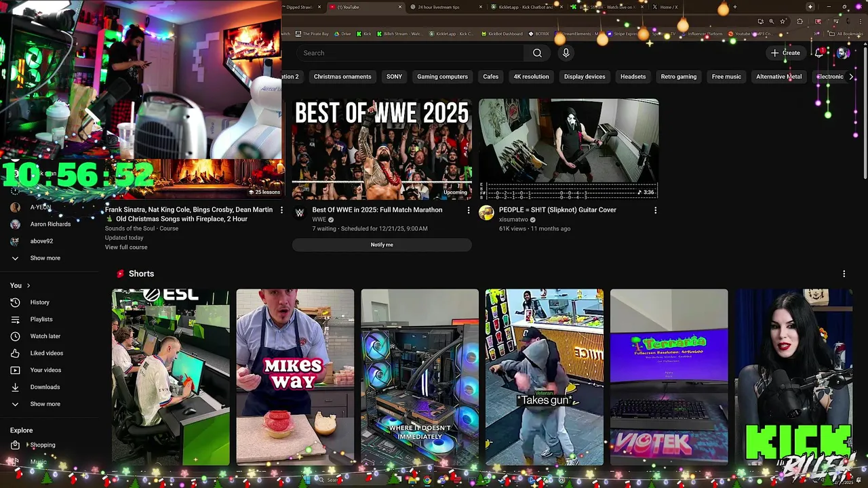Expand the You section chevron
This screenshot has width=868, height=488.
pyautogui.click(x=28, y=285)
